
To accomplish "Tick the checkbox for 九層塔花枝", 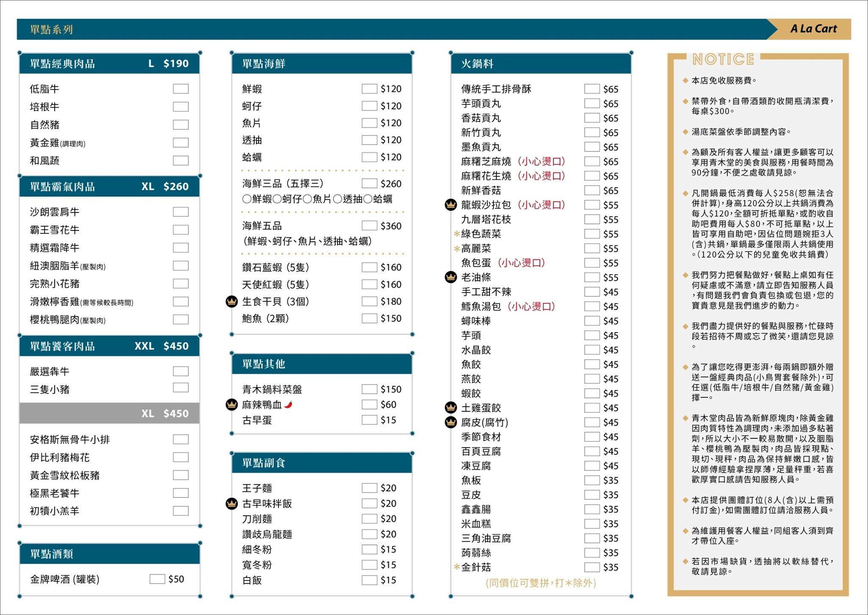I will tap(592, 219).
